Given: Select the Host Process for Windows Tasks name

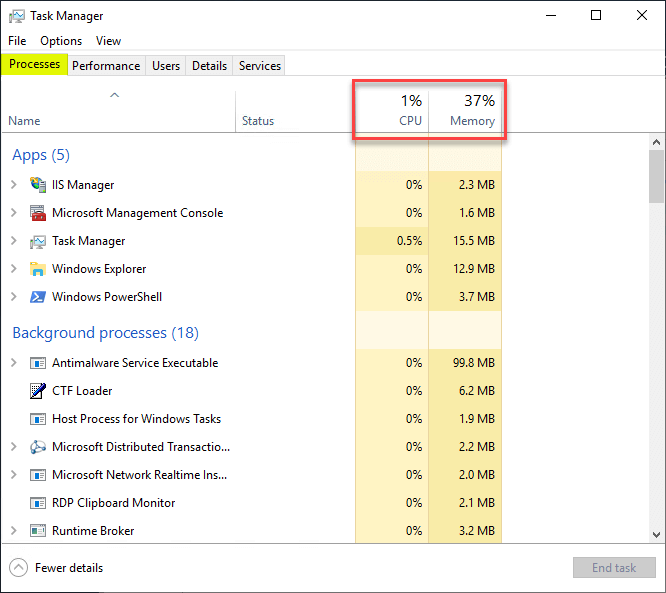Looking at the screenshot, I should pos(136,419).
